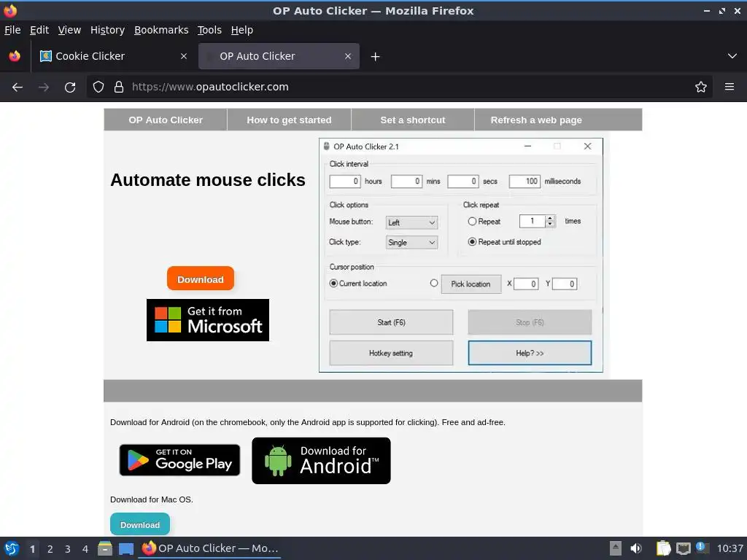This screenshot has width=747, height=560.
Task: Switch to the Cookie Clicker tab
Action: point(113,56)
